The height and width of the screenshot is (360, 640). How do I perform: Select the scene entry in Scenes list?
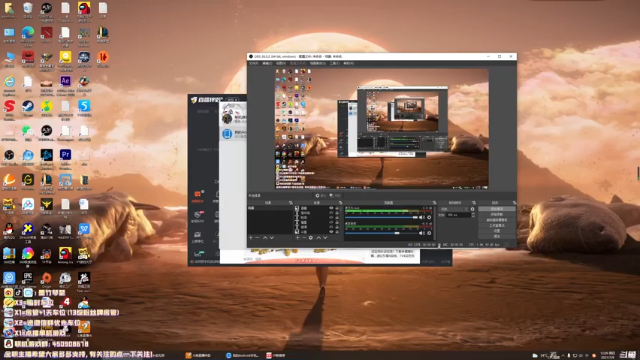pos(270,208)
